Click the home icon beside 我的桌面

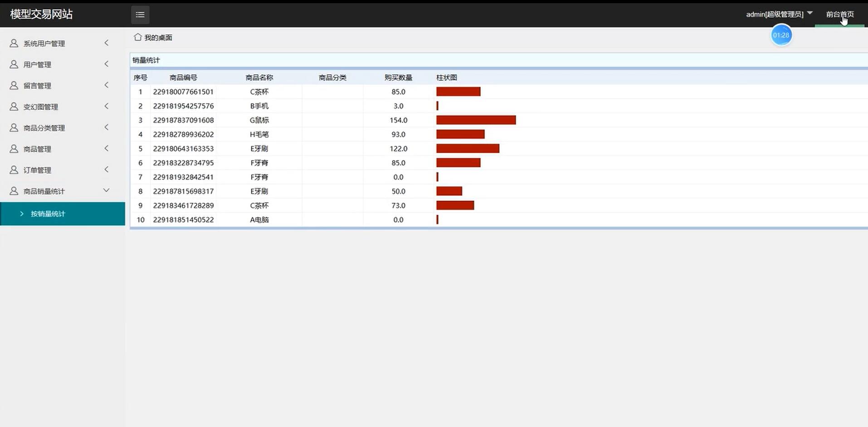(x=138, y=37)
